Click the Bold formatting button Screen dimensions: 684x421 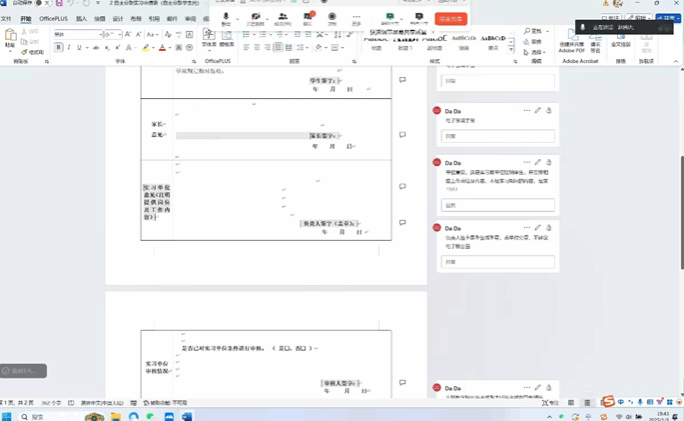(59, 47)
